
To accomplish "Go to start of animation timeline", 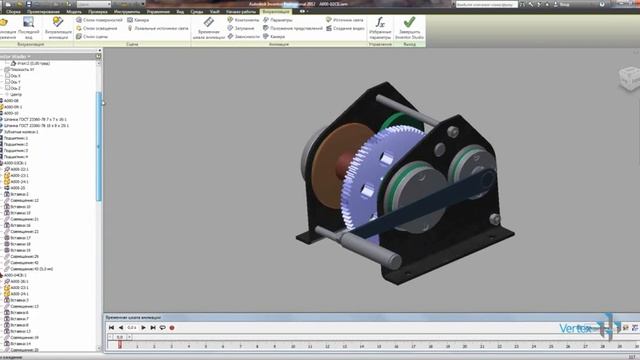I will (111, 328).
